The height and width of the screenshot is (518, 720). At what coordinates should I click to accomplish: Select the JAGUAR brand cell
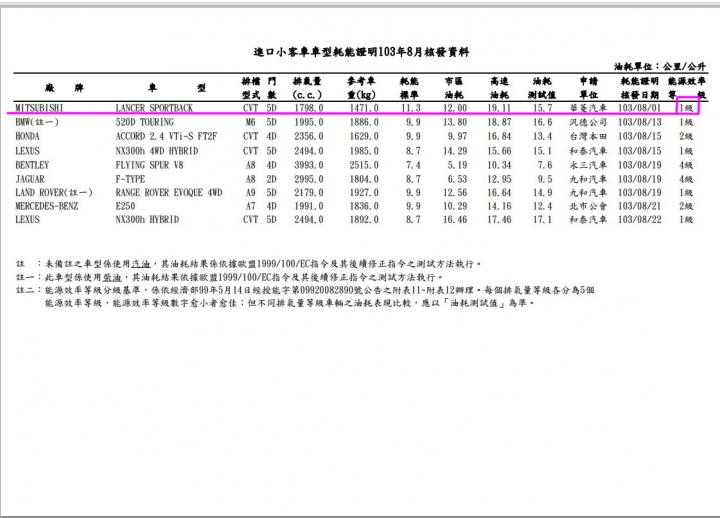point(30,179)
